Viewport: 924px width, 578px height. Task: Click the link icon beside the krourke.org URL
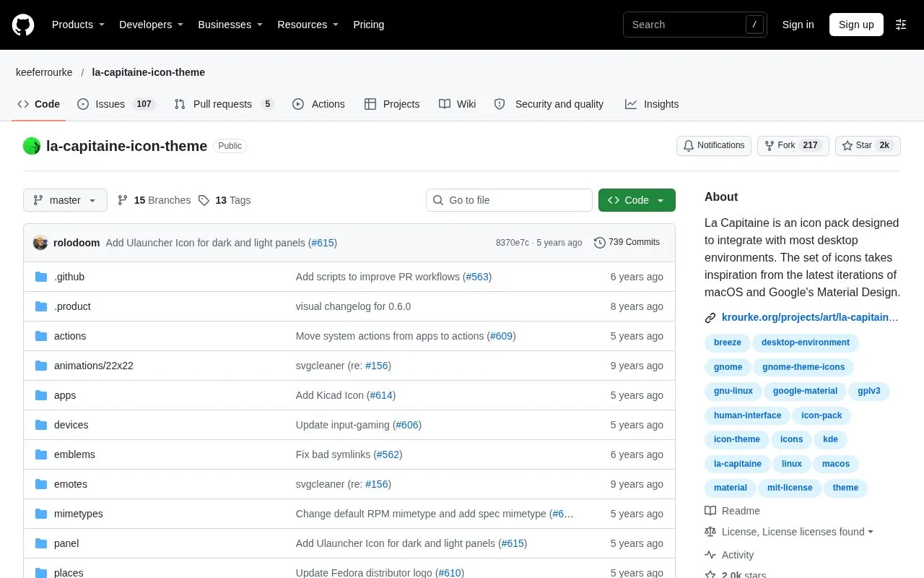coord(710,317)
